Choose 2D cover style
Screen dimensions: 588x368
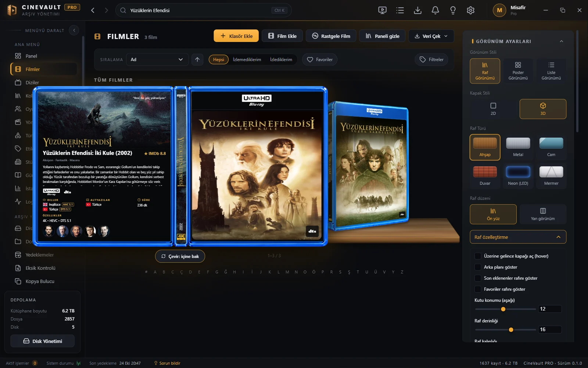(493, 109)
